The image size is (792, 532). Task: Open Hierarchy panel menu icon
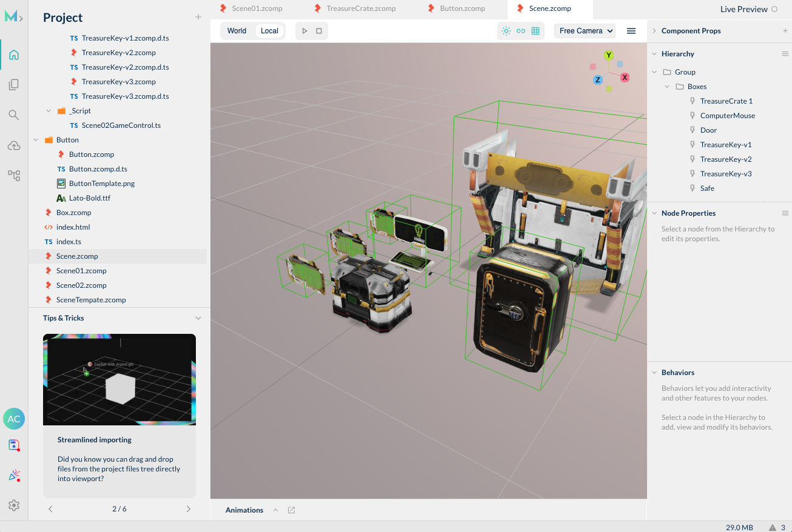pyautogui.click(x=785, y=54)
